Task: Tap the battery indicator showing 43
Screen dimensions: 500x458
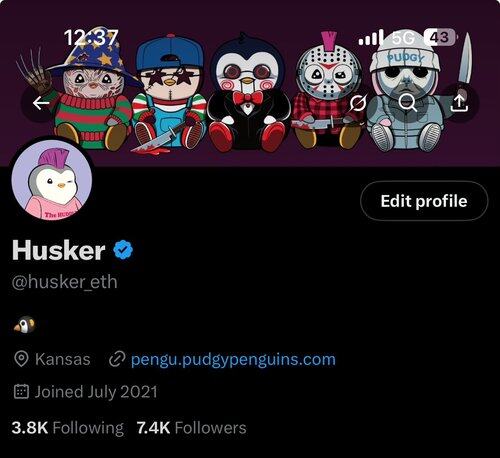Action: click(x=440, y=37)
